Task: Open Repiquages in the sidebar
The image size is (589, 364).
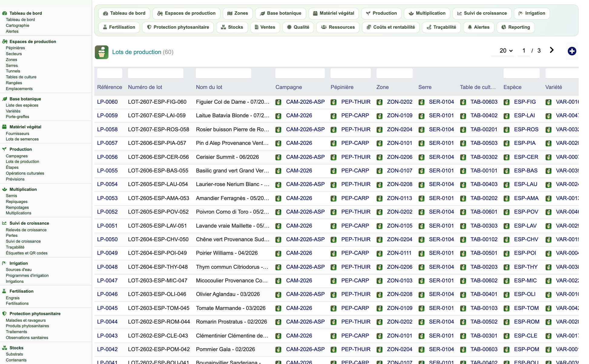Action: (x=17, y=202)
